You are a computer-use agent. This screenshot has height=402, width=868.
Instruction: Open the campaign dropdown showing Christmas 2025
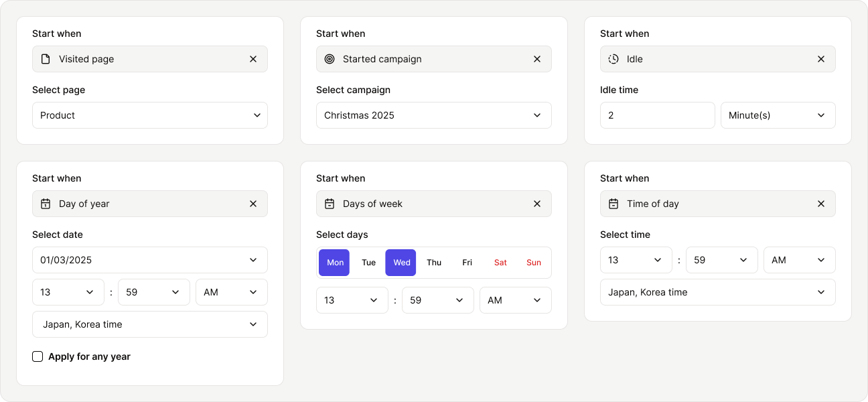tap(434, 115)
